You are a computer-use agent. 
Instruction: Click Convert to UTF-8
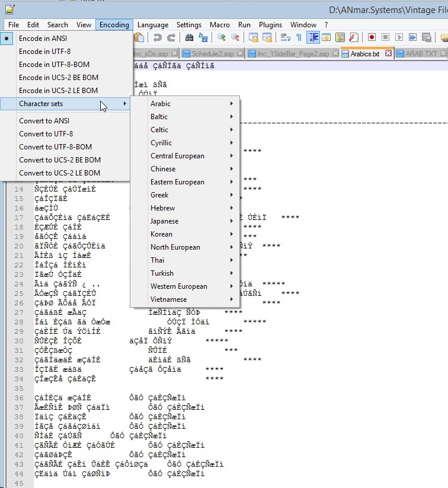click(46, 134)
